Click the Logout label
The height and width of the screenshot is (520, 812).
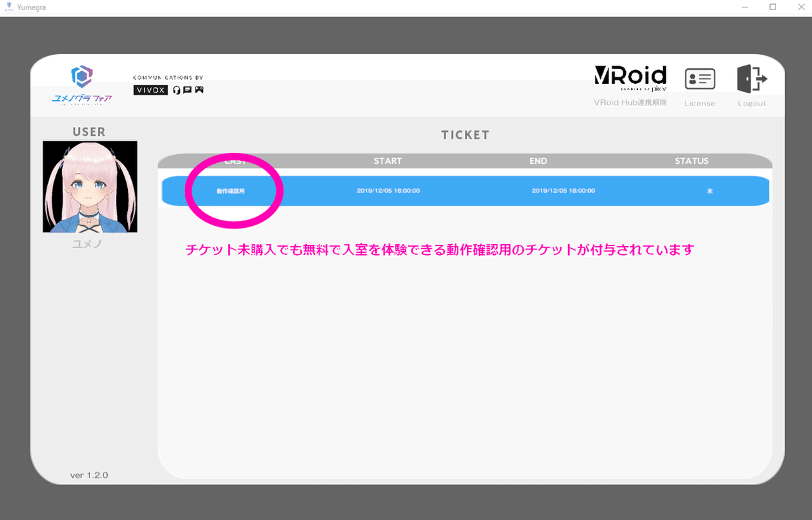(752, 103)
